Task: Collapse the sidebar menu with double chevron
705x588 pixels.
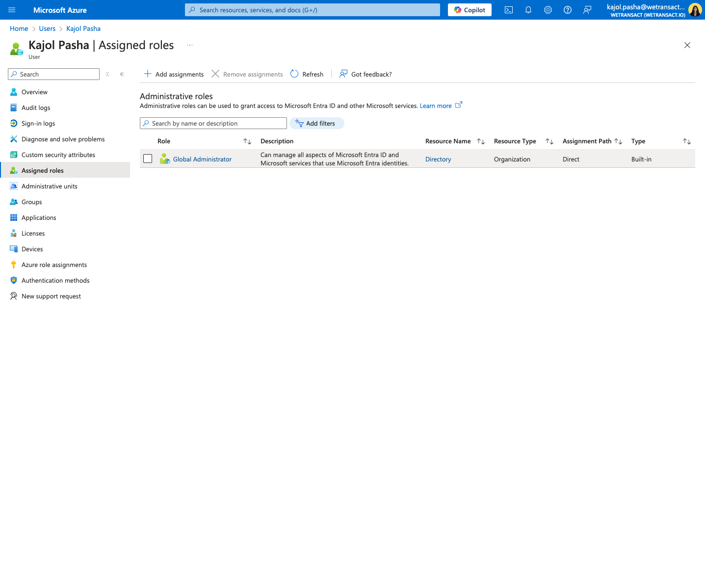Action: point(122,74)
